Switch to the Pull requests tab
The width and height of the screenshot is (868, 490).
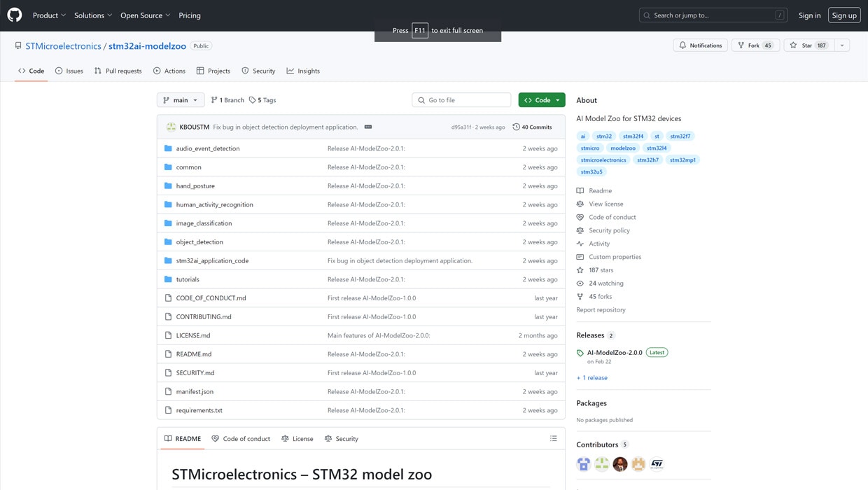click(118, 71)
